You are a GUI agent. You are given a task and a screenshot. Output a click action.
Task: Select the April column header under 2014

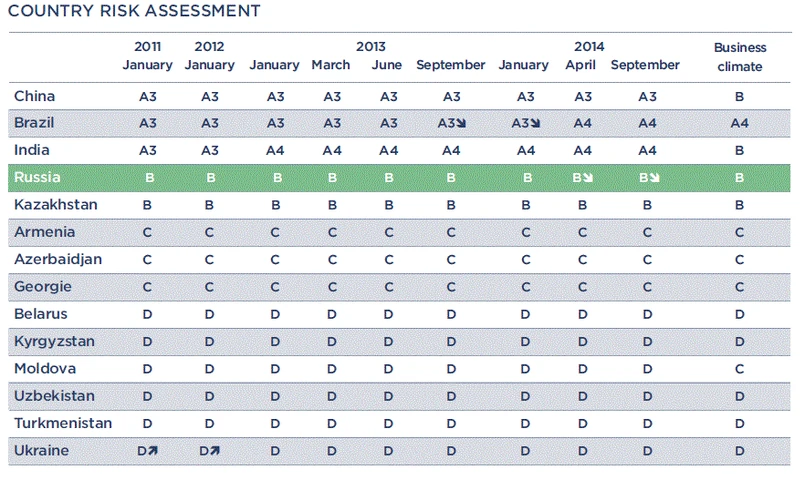(582, 65)
